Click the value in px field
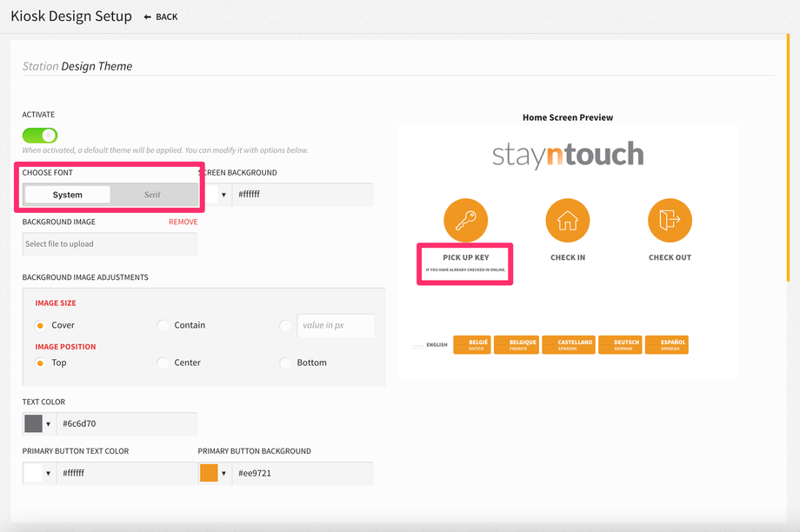Screen dimensions: 800x532 tap(336, 325)
